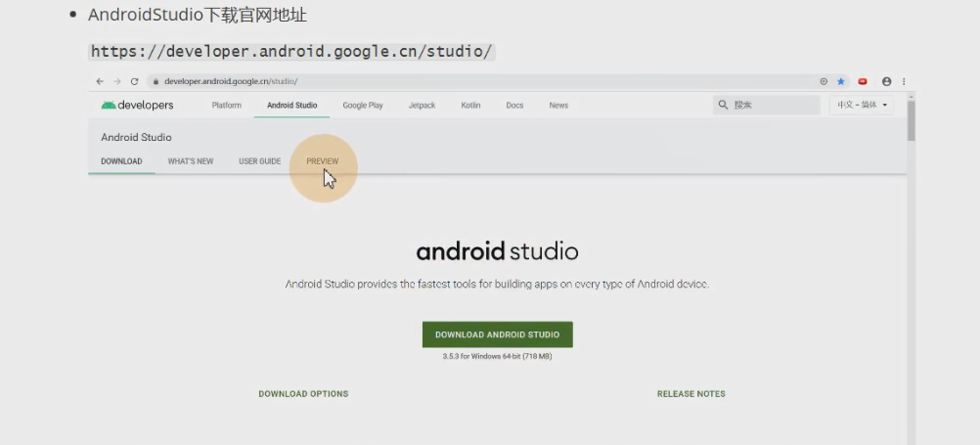Open the Jetpack nav item

422,106
